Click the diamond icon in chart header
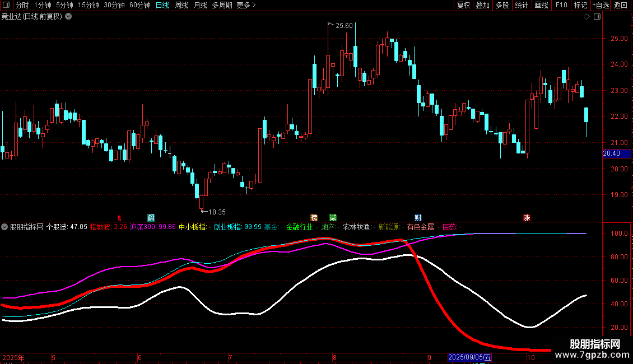Screen dimensions: 633x364 587,17
